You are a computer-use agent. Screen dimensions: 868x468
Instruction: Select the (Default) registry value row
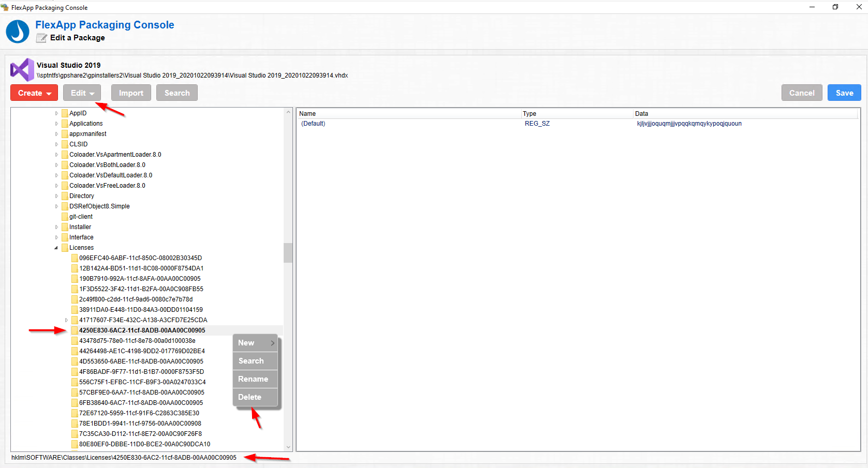tap(578, 124)
